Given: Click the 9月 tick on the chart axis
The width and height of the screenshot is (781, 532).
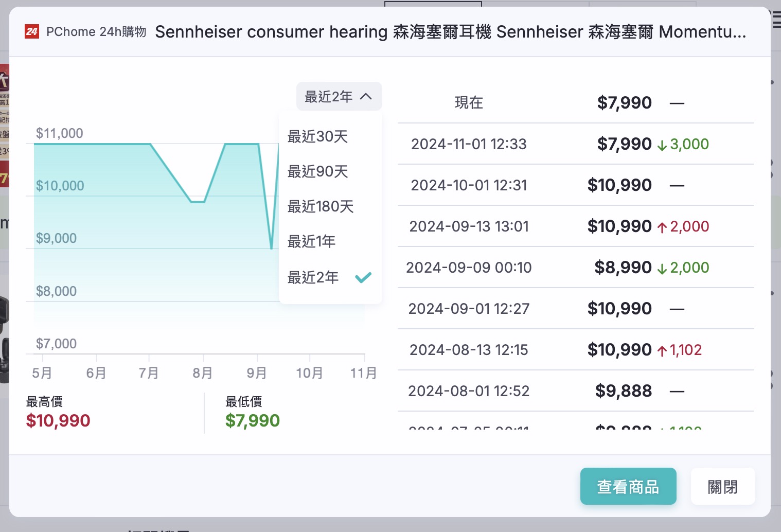Looking at the screenshot, I should (257, 373).
